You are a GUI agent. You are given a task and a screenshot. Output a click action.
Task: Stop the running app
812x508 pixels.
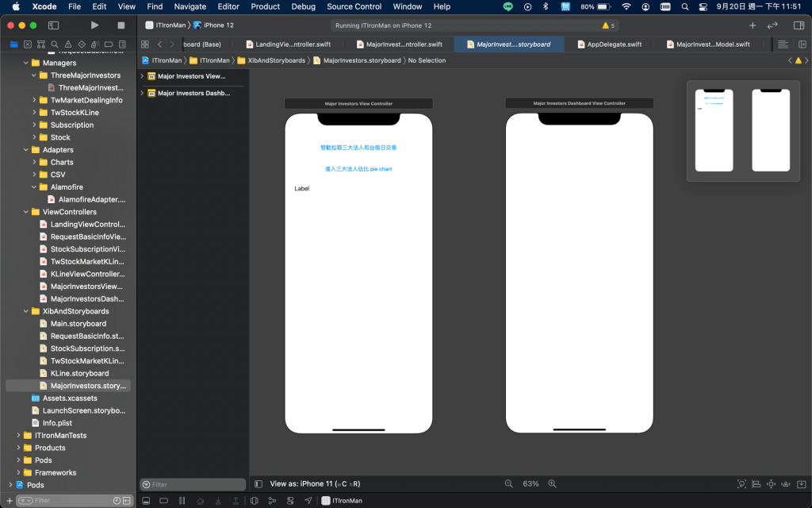121,25
